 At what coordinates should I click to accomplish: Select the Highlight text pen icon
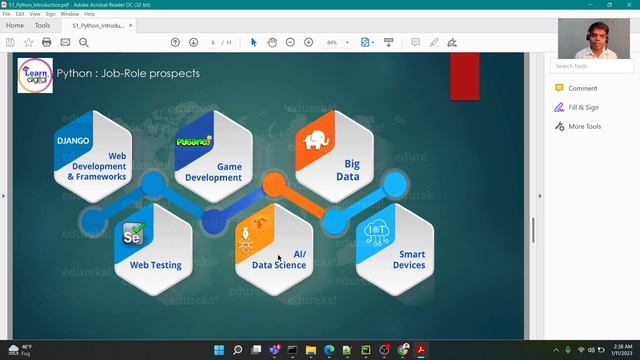[x=433, y=42]
